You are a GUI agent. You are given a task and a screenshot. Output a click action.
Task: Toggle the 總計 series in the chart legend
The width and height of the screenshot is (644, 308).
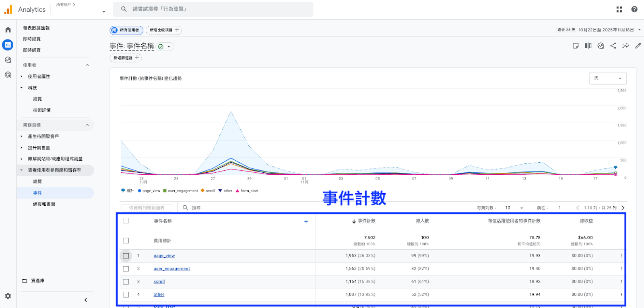(x=128, y=191)
